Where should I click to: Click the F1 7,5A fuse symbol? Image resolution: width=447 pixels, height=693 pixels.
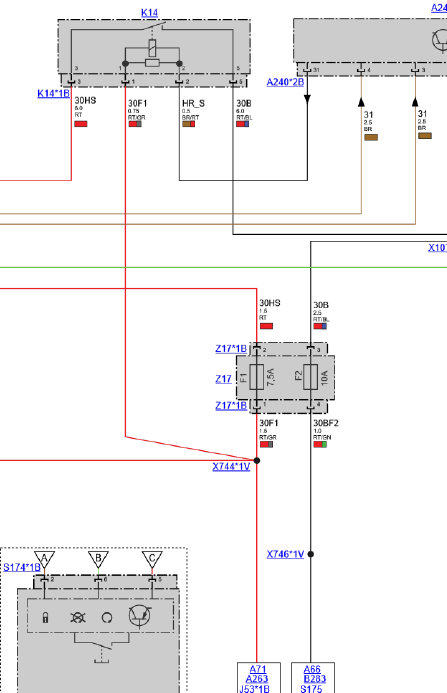pyautogui.click(x=257, y=377)
